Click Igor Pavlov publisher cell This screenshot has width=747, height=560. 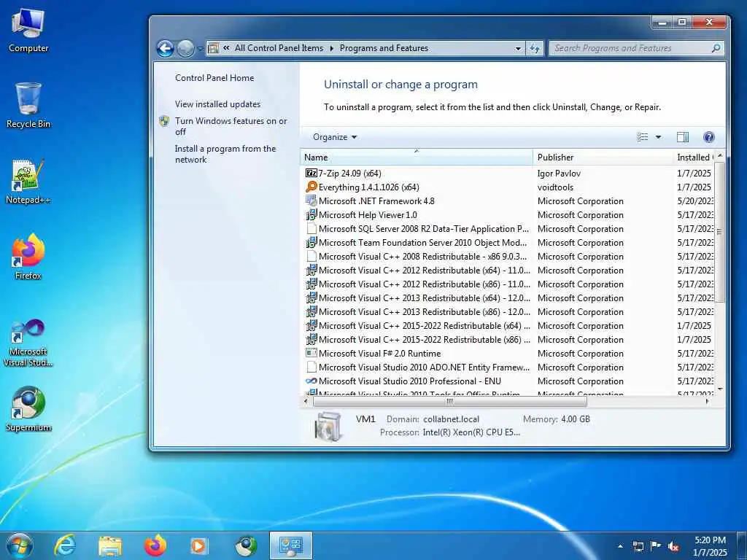tap(559, 173)
